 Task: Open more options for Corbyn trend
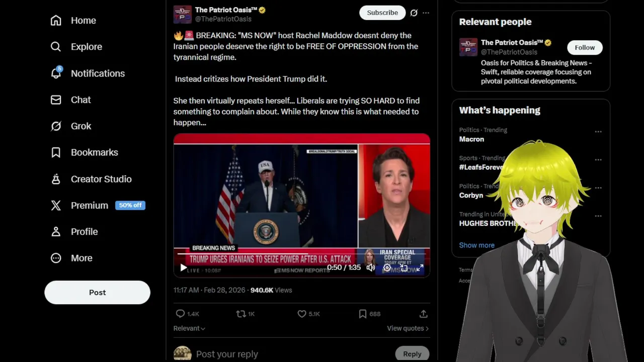(598, 188)
